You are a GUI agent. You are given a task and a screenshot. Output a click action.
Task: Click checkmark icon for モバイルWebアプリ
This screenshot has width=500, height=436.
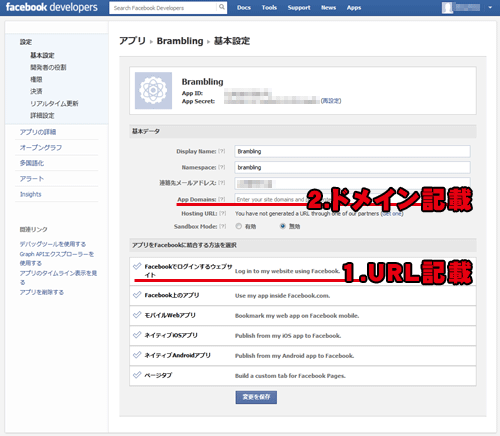(x=137, y=315)
